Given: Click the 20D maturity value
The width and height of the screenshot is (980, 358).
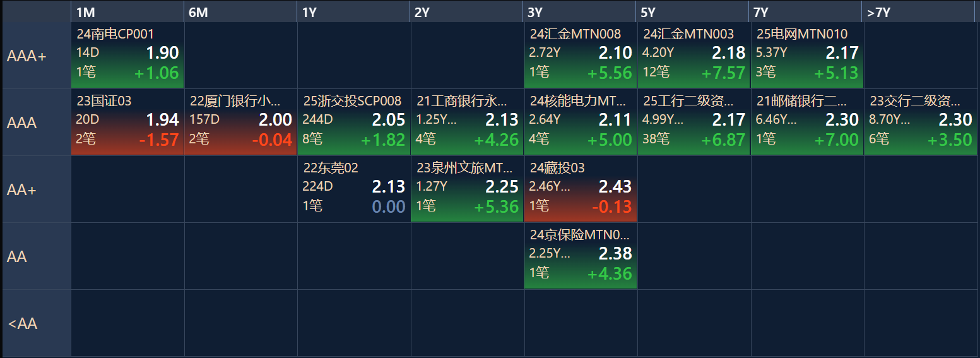Looking at the screenshot, I should (x=88, y=120).
